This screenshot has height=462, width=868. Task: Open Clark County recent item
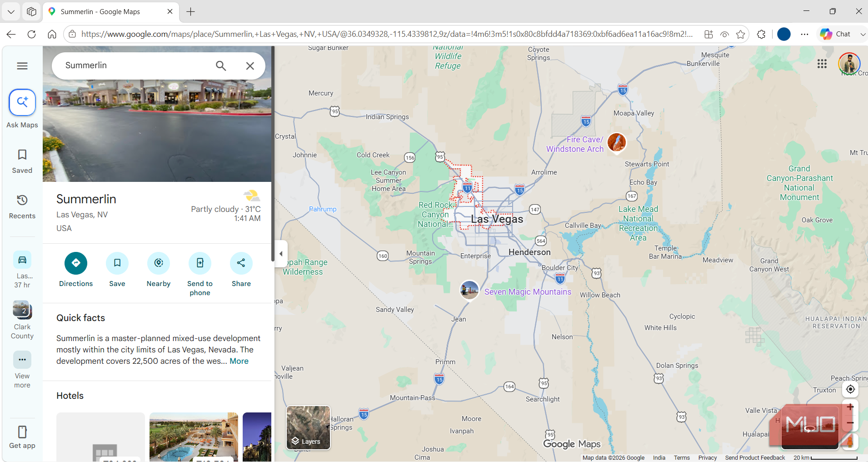(x=22, y=320)
